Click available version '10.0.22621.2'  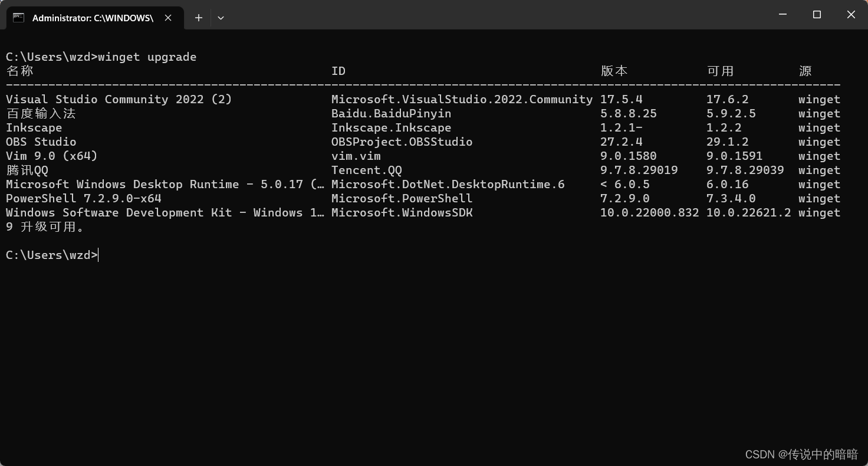[749, 212]
